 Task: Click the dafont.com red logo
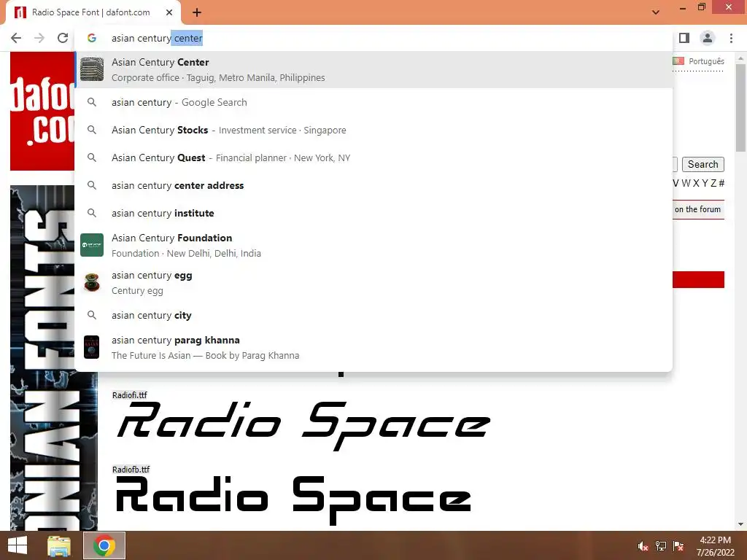click(42, 111)
